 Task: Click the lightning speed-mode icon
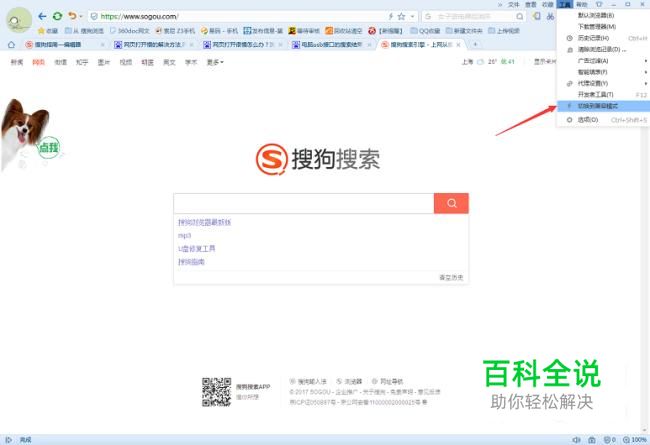pyautogui.click(x=390, y=17)
